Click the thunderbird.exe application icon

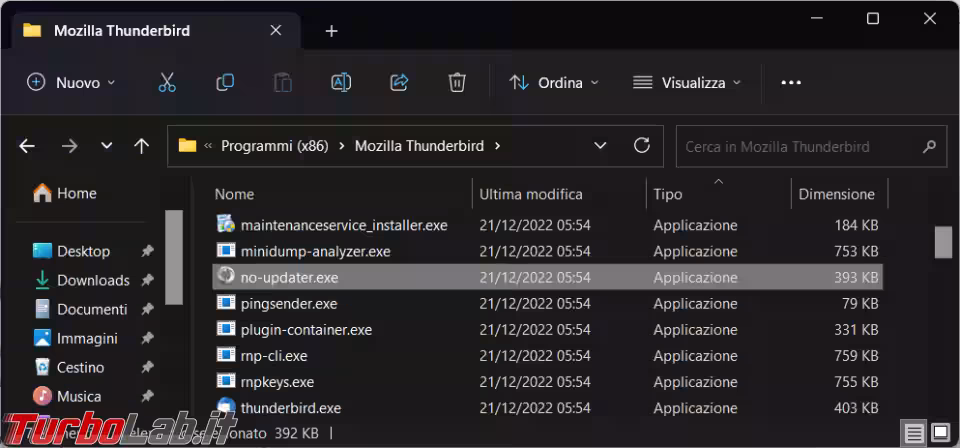pyautogui.click(x=226, y=406)
